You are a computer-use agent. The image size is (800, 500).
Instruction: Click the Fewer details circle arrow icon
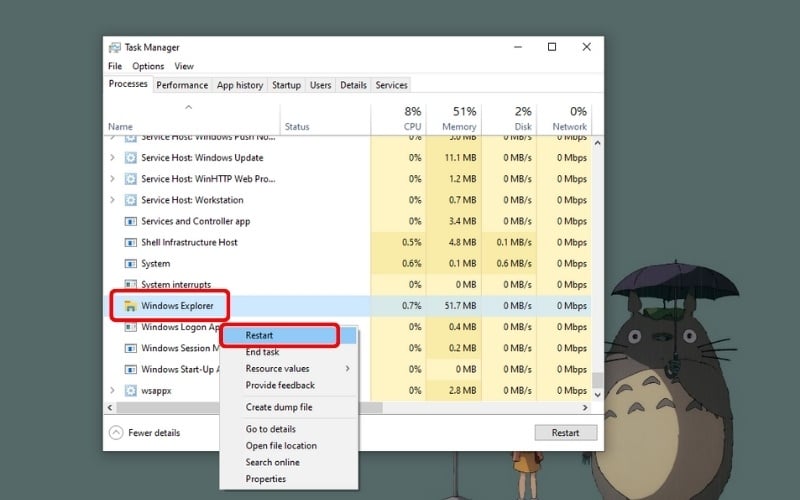coord(116,433)
